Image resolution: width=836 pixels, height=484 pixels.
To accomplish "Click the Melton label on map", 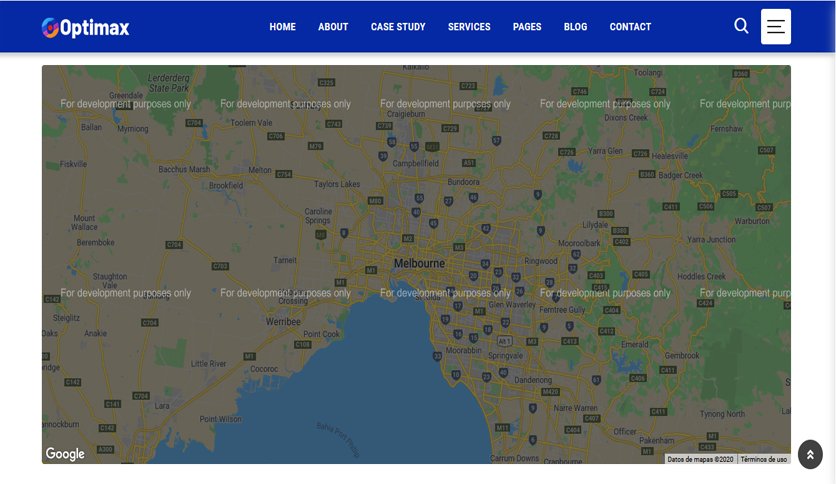I will coord(260,170).
